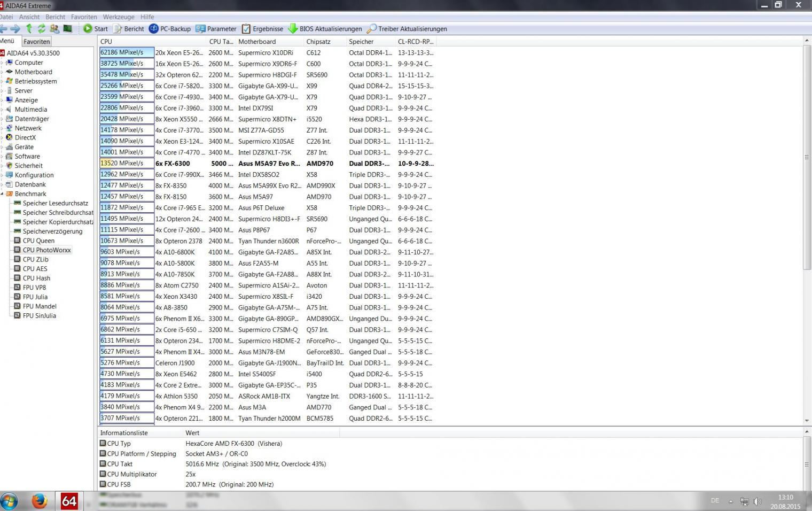The height and width of the screenshot is (511, 812).
Task: Open FPU Julia benchmark
Action: [35, 297]
